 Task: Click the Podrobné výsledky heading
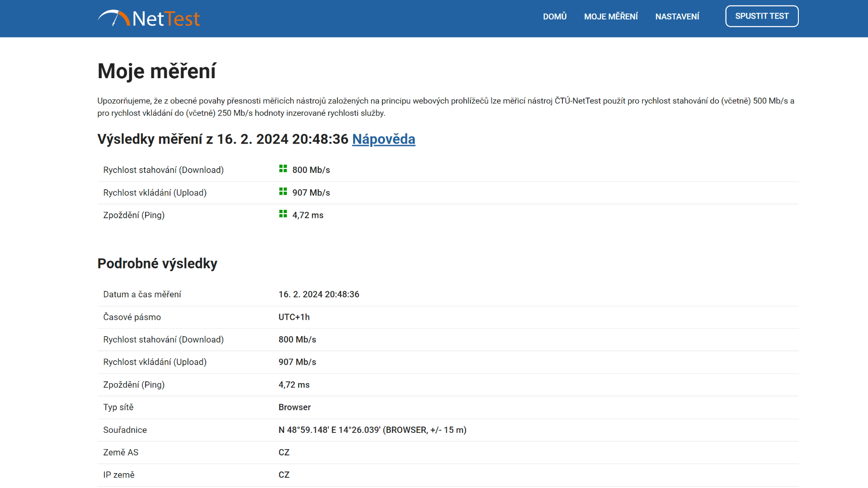point(157,263)
